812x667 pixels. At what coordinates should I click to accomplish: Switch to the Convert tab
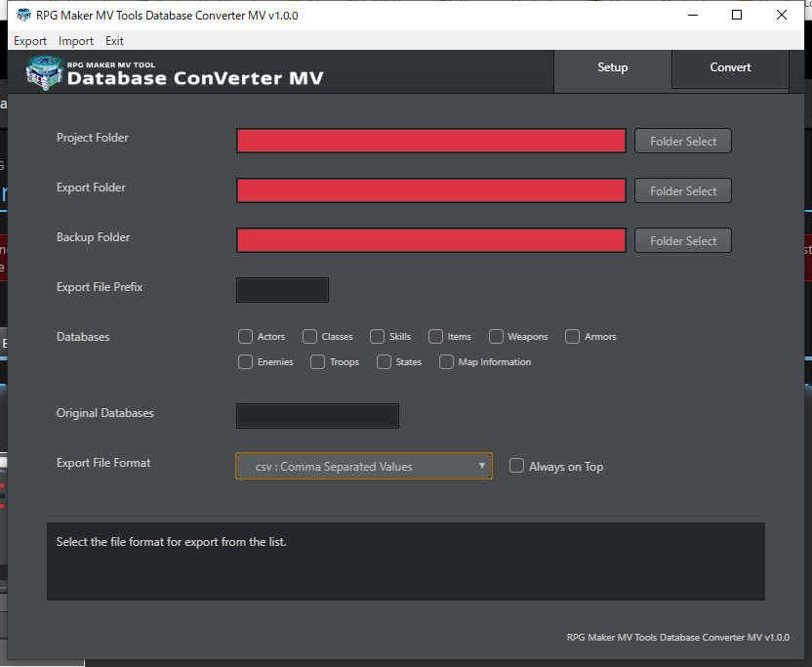point(729,67)
